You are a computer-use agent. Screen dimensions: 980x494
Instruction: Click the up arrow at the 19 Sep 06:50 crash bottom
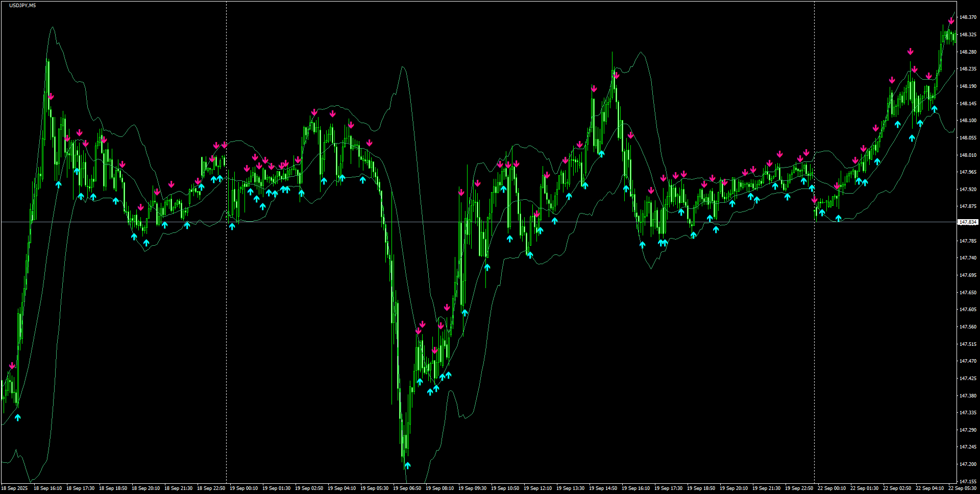408,466
